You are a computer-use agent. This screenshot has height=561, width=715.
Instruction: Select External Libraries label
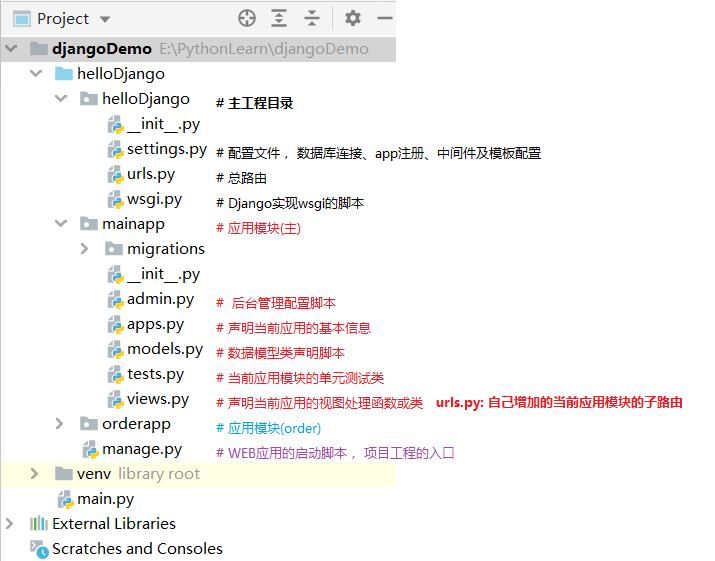[x=114, y=524]
